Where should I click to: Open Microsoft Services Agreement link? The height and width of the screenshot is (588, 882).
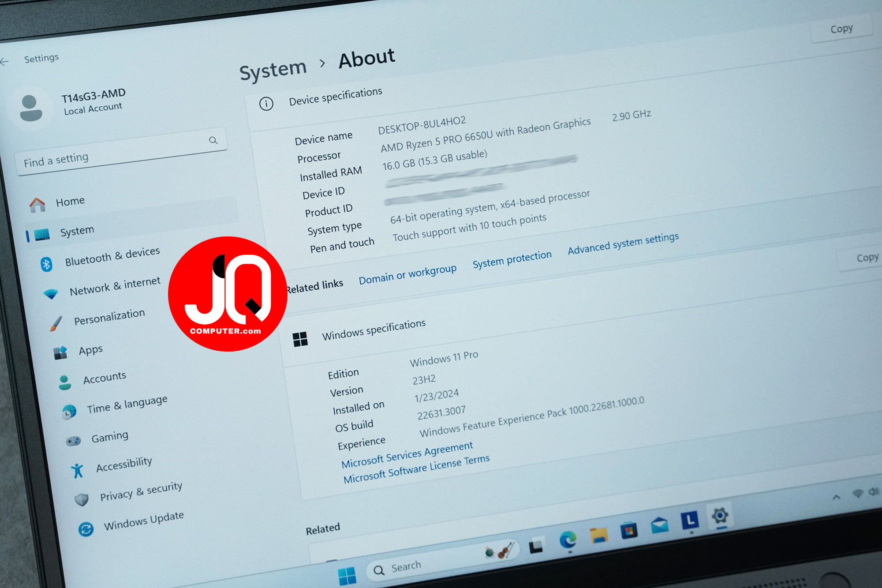click(407, 455)
